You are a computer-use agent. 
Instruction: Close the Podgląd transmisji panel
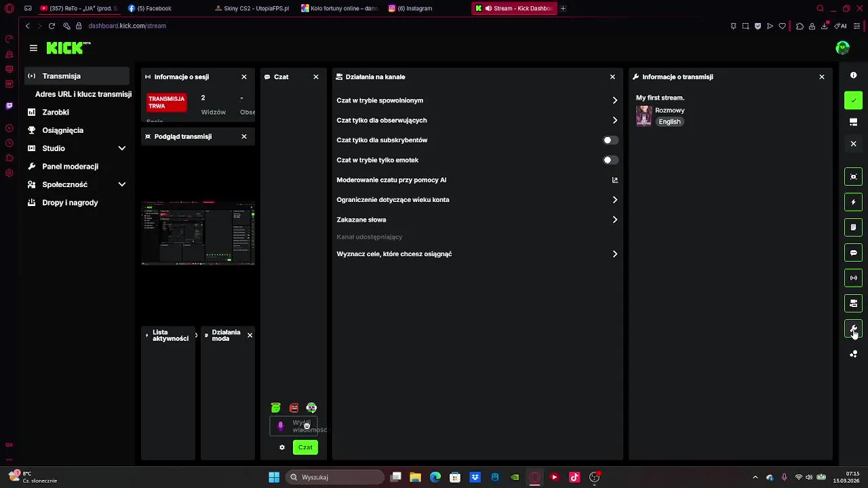[244, 136]
